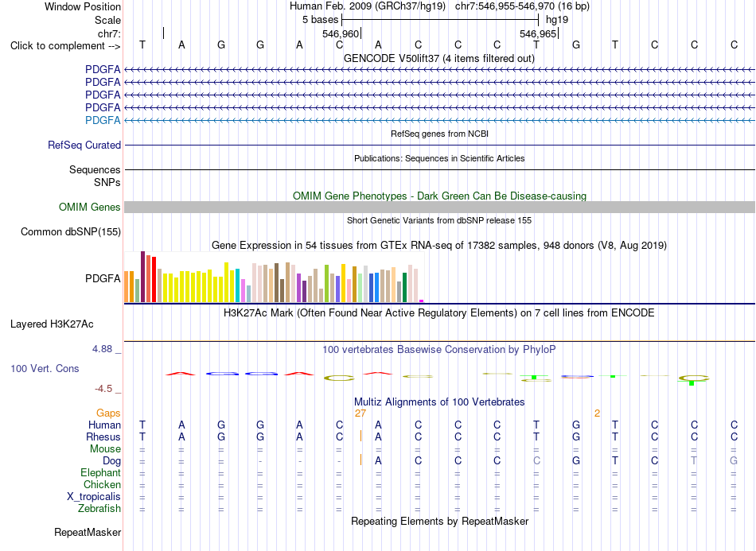Click the Scale track label
This screenshot has height=551, width=756.
(107, 20)
